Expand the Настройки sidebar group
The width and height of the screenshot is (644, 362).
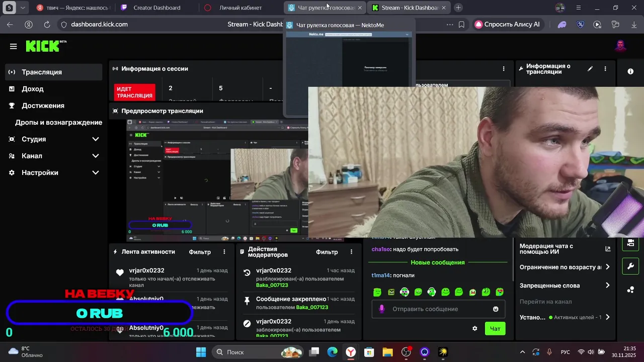[54, 172]
